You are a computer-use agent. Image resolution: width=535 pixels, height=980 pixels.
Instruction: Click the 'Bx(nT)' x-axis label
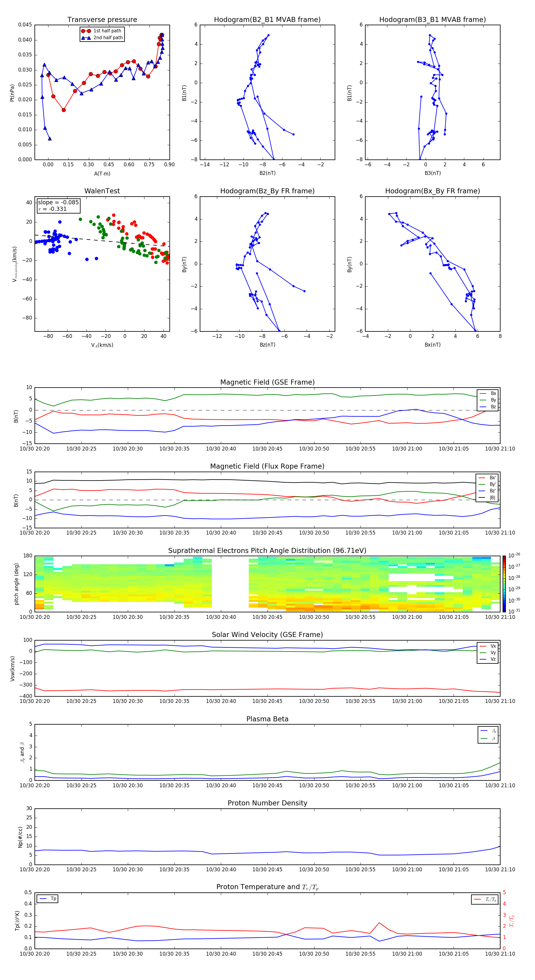click(432, 345)
